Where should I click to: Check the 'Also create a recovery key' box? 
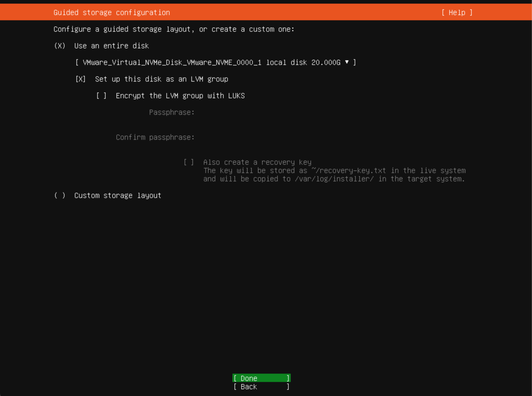[189, 162]
